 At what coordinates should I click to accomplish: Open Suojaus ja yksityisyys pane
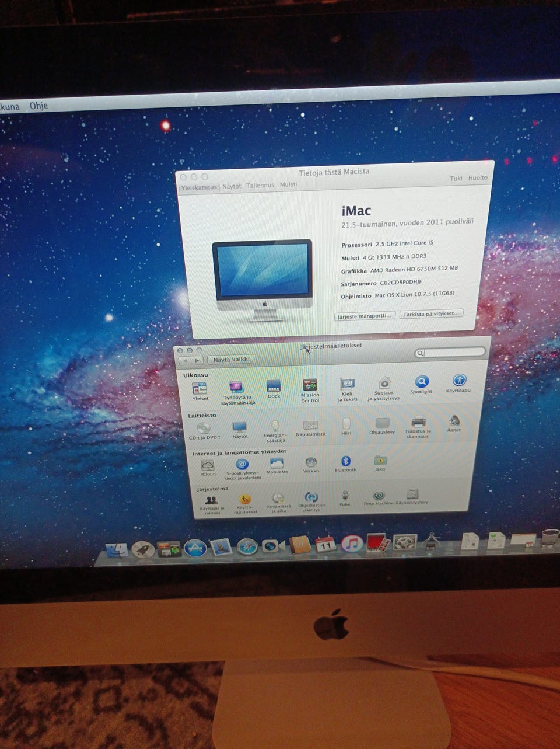tap(384, 389)
